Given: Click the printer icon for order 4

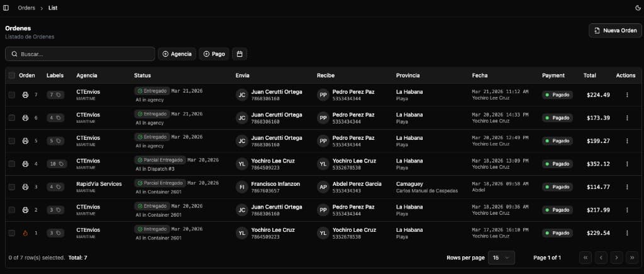Looking at the screenshot, I should [25, 164].
